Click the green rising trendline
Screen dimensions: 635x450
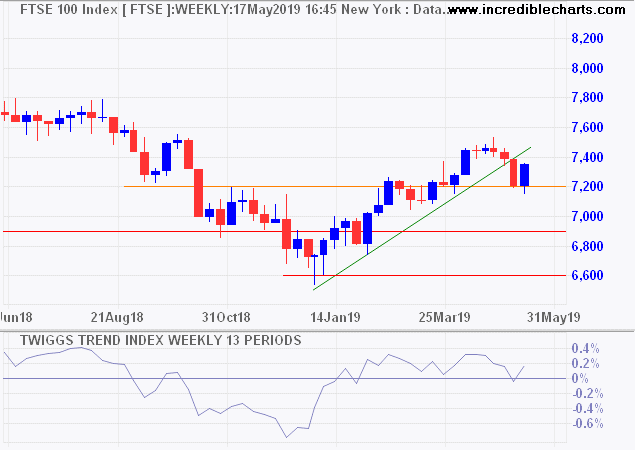pos(421,219)
